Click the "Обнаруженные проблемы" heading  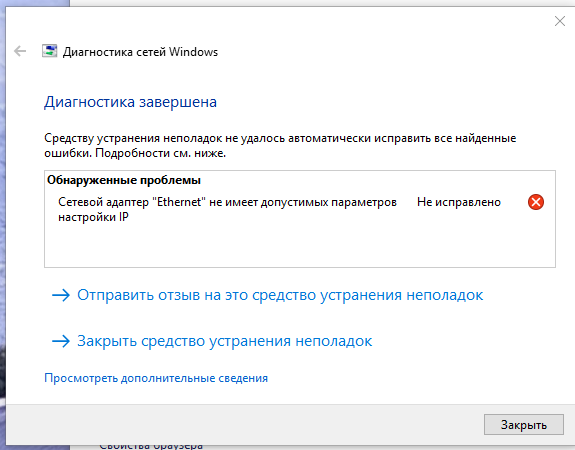click(124, 180)
